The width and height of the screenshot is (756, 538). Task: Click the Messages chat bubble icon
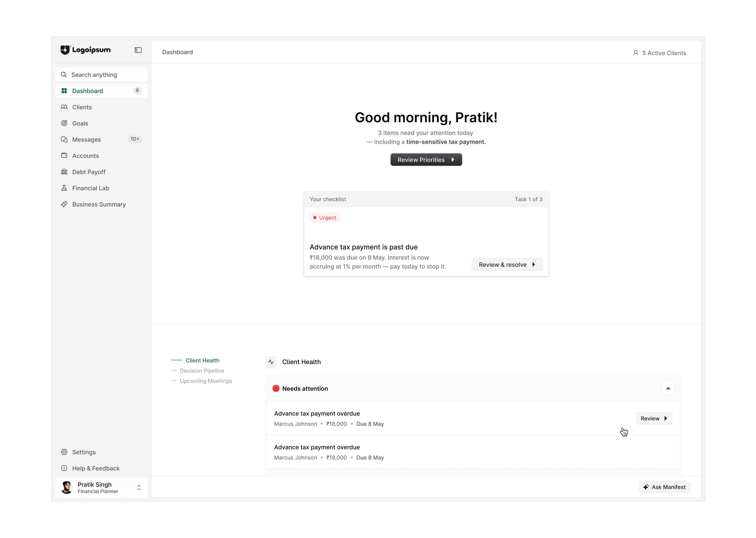click(x=64, y=139)
